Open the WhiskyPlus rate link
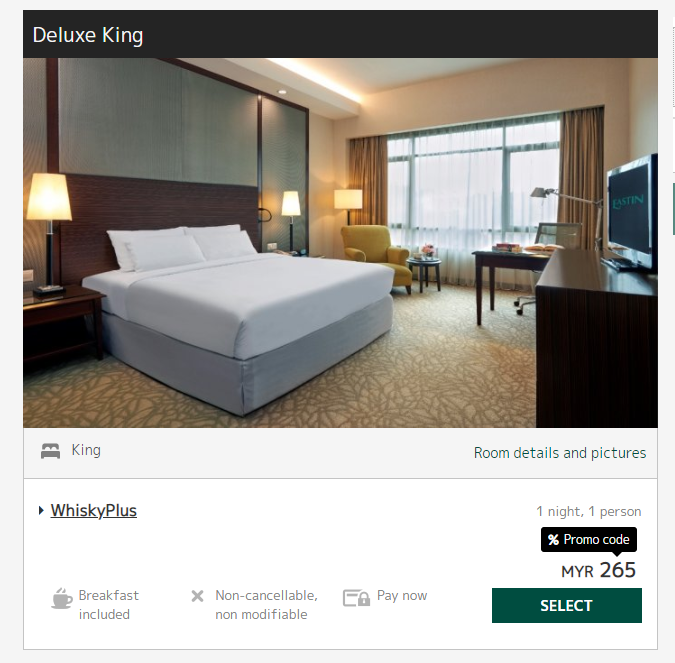Image resolution: width=675 pixels, height=663 pixels. click(x=93, y=511)
